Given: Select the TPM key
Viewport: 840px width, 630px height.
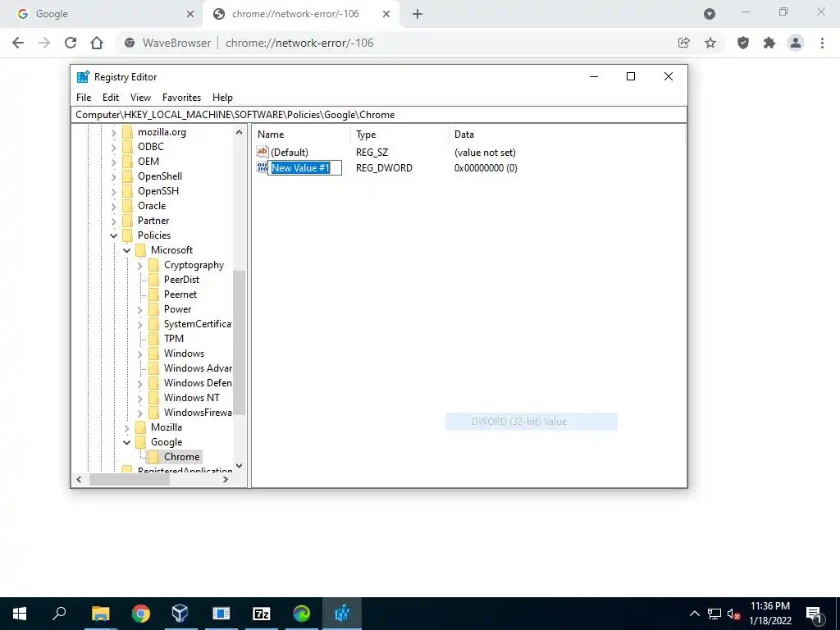Looking at the screenshot, I should (x=174, y=339).
